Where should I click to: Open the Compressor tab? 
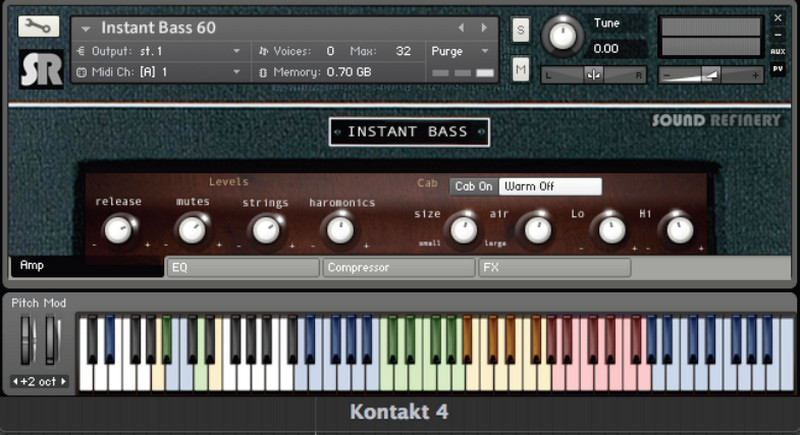point(399,267)
